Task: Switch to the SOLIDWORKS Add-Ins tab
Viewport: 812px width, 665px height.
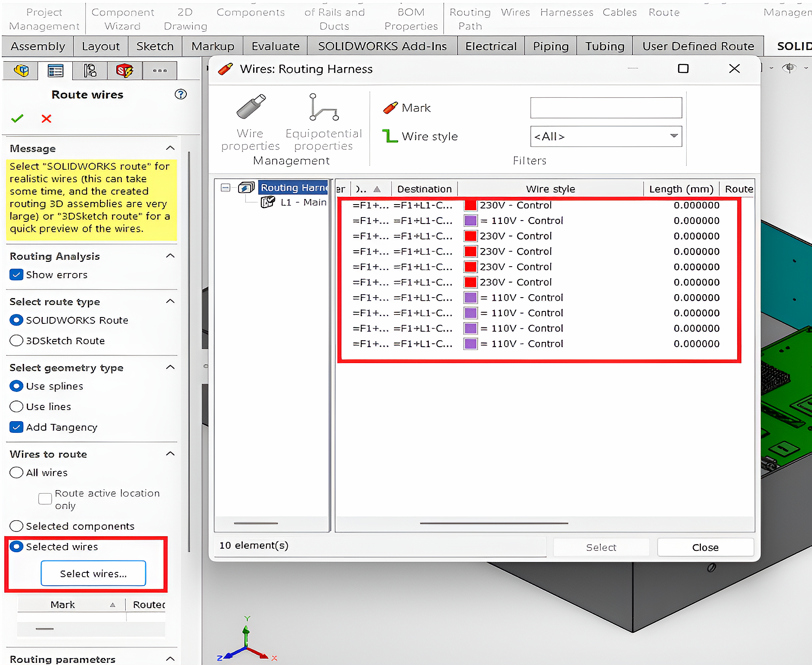Action: tap(382, 46)
